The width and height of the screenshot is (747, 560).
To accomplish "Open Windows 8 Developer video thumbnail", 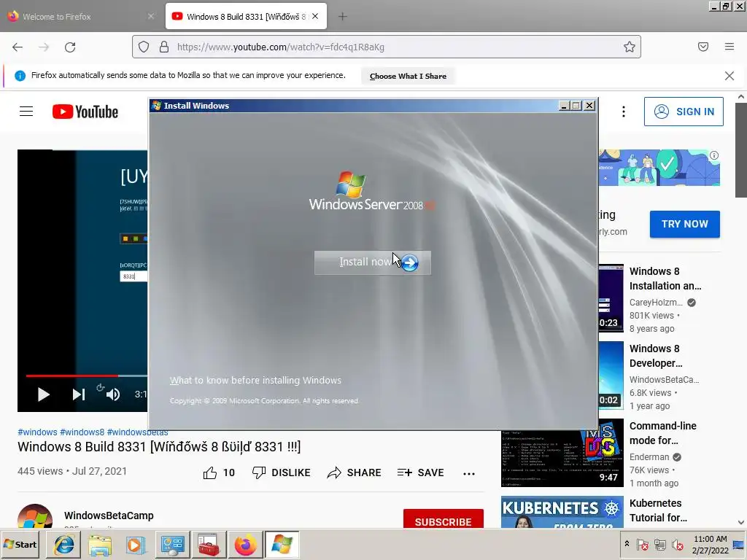I will 611,376.
